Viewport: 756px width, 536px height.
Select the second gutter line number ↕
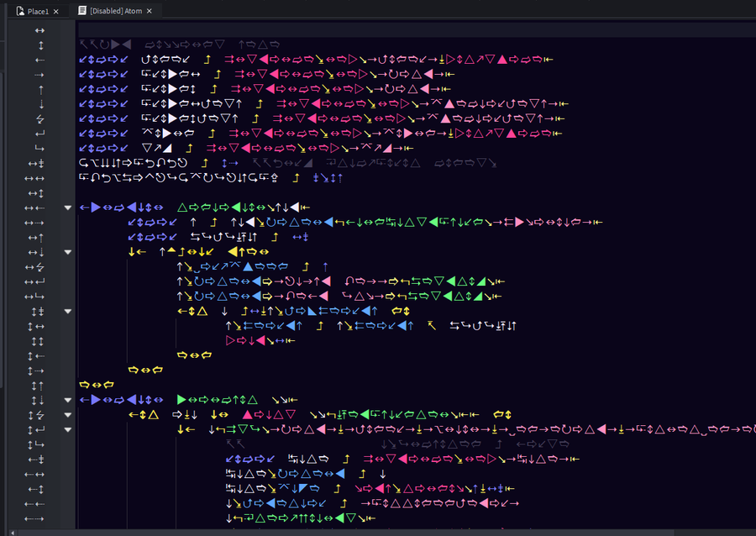point(41,45)
